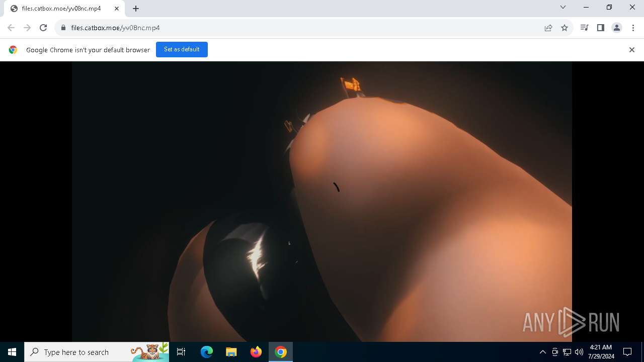View site information via the lock icon
Screen dimensions: 644x362
pyautogui.click(x=63, y=28)
